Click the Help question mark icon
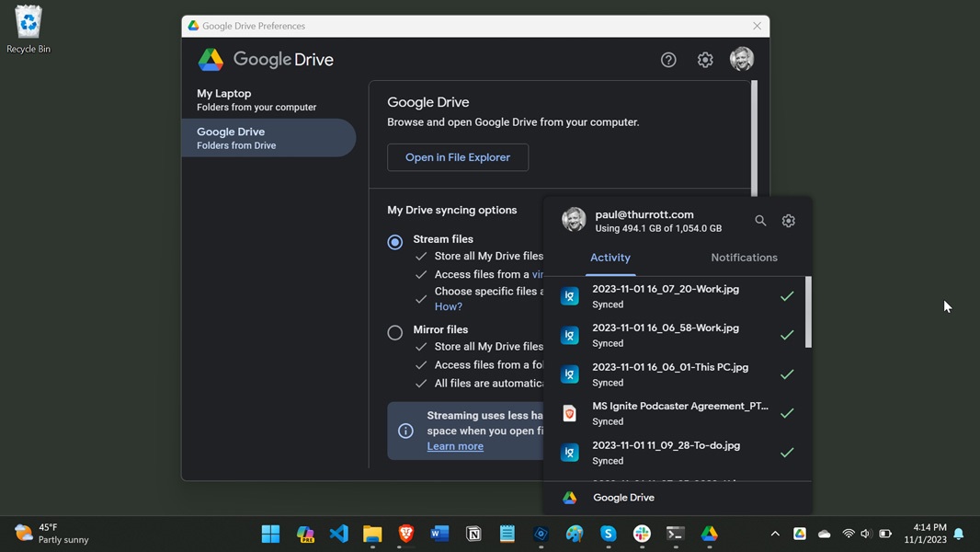This screenshot has height=552, width=980. coord(668,59)
